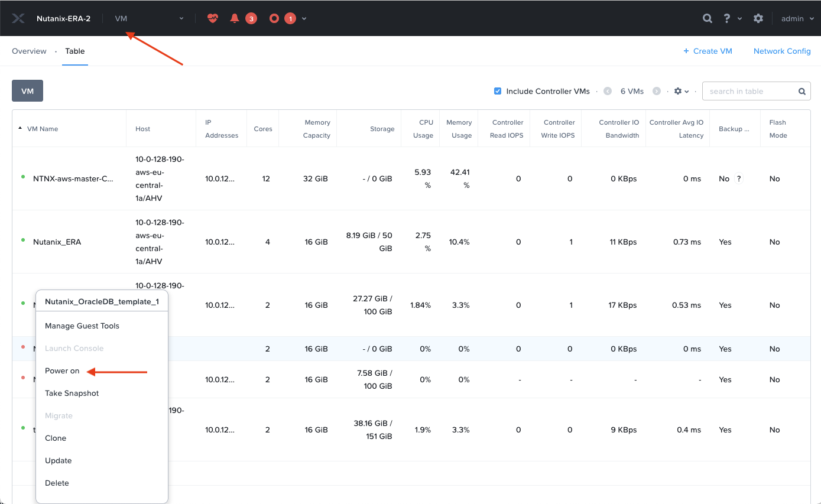Click storage cell 8.19 GiB / 50 GiB
Screen dimensions: 821x504
pyautogui.click(x=369, y=242)
